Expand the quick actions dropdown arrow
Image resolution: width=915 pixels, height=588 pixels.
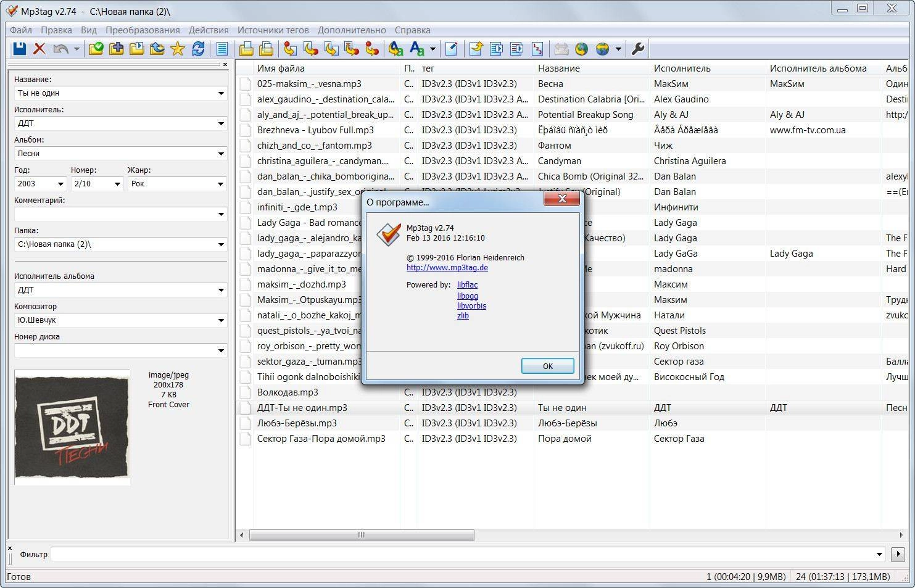pos(433,49)
